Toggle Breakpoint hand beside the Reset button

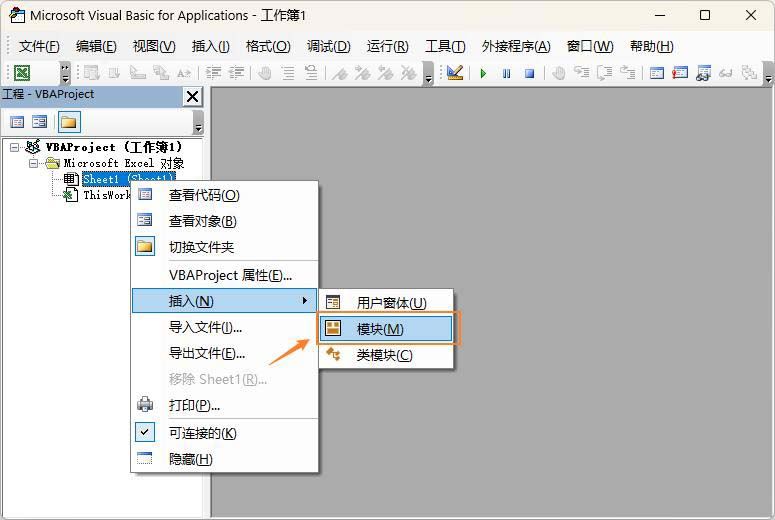559,73
